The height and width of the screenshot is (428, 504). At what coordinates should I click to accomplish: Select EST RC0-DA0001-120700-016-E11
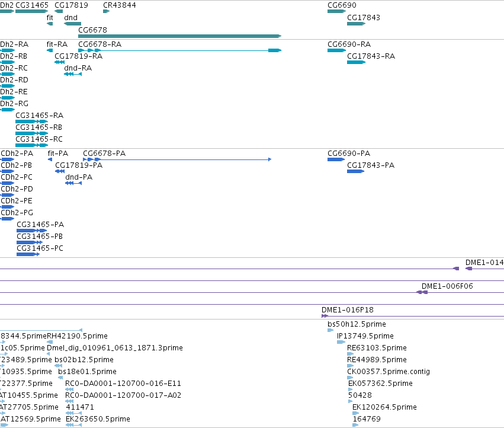coord(69,389)
